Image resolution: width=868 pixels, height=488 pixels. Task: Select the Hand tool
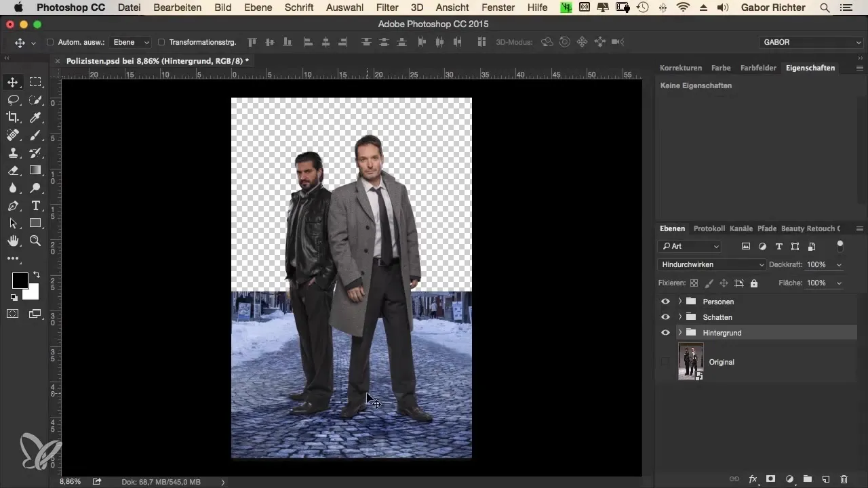[x=13, y=241]
